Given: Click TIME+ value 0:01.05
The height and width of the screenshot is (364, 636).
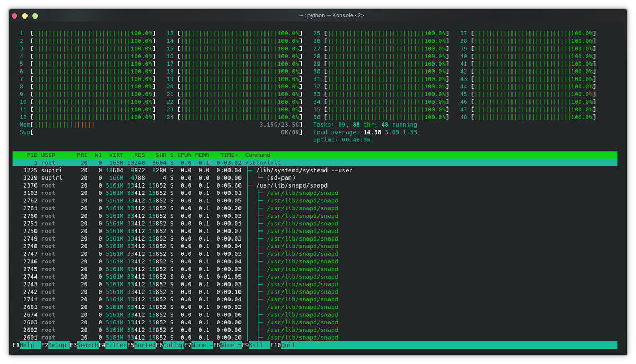Looking at the screenshot, I should [229, 277].
